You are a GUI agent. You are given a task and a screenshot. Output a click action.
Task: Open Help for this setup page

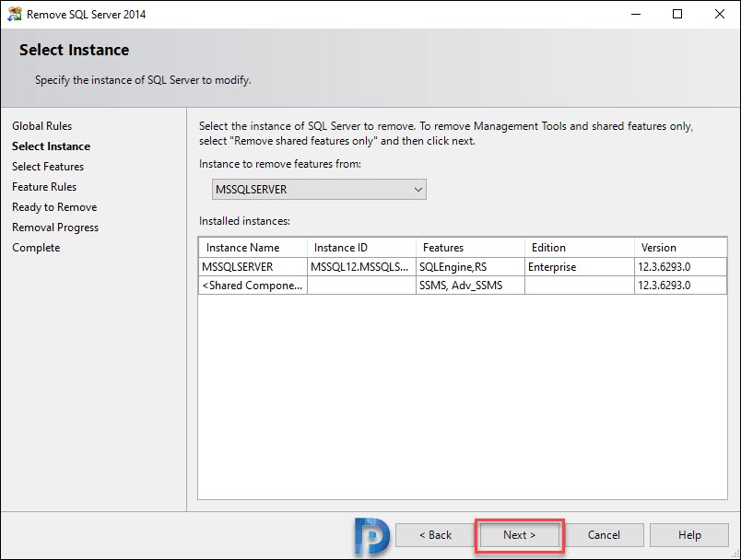pos(689,535)
